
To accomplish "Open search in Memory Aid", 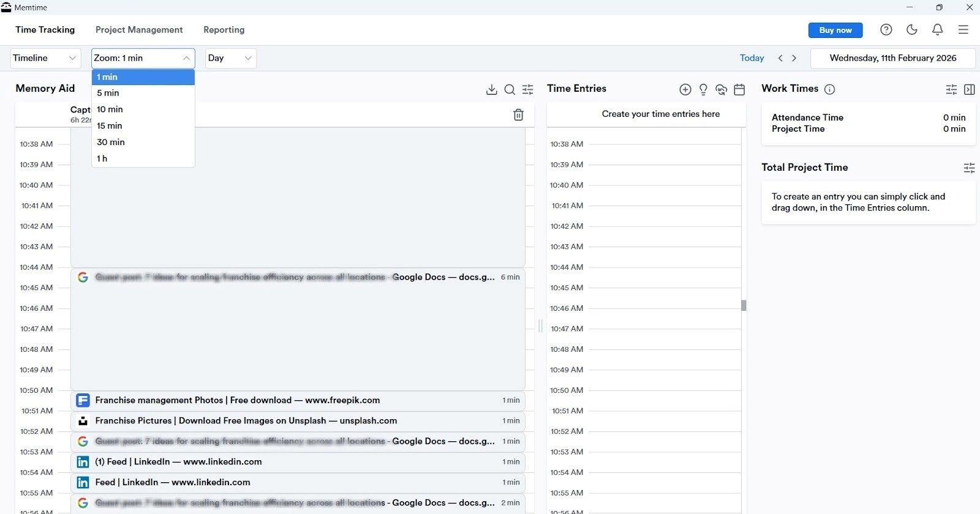I will point(510,89).
